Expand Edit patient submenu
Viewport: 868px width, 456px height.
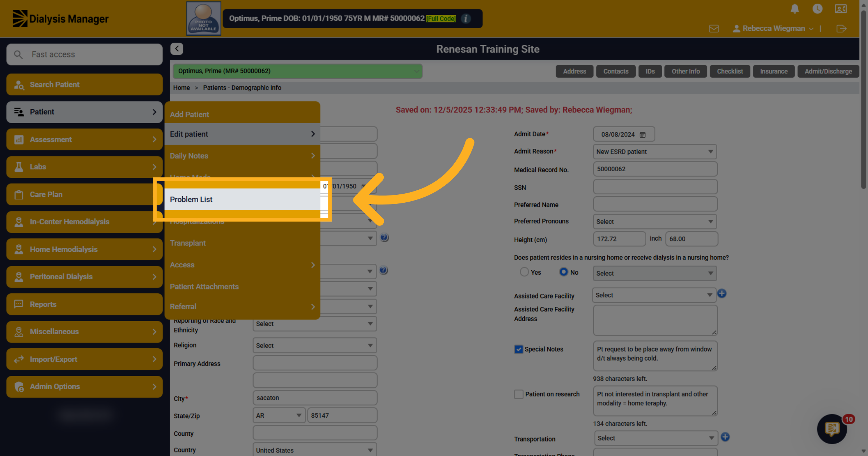click(242, 134)
